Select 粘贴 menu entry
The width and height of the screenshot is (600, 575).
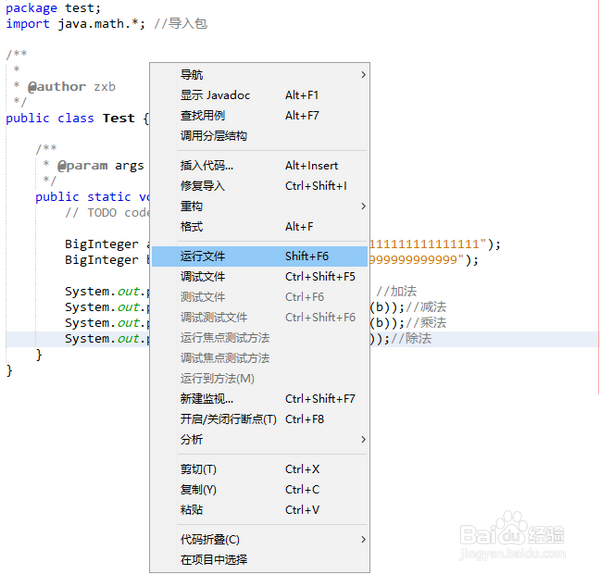pos(260,510)
